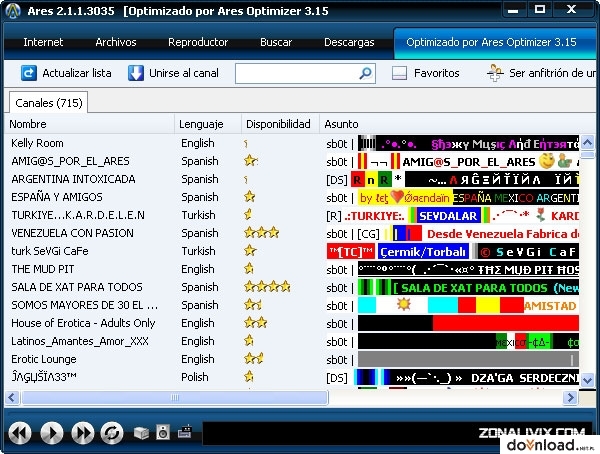Click the Çermik/Torbalı topic text
The height and width of the screenshot is (454, 600).
tap(423, 252)
